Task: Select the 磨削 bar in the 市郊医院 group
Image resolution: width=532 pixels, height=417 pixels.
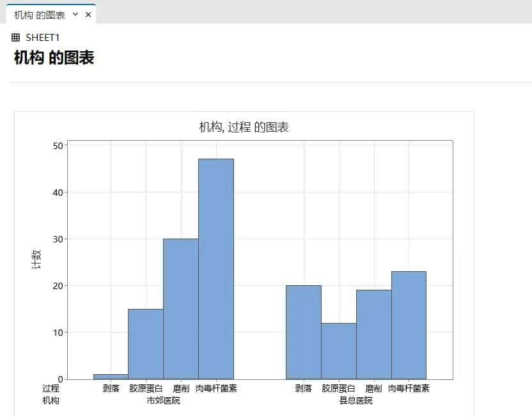Action: [x=182, y=307]
